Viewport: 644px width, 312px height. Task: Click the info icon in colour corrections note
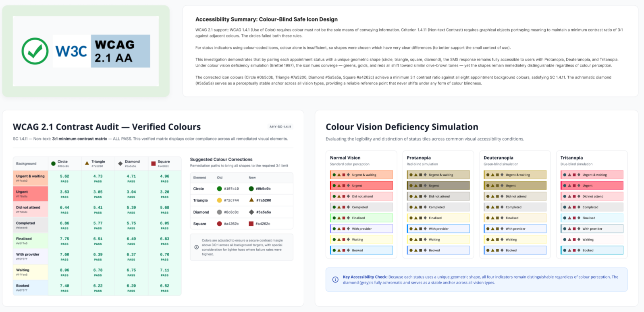pos(197,247)
